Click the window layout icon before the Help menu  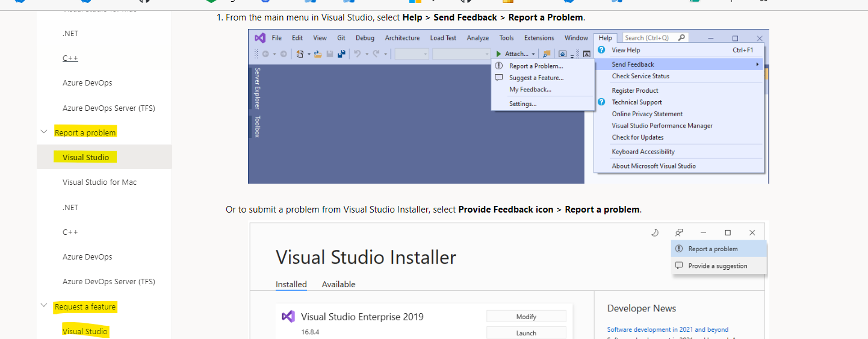click(586, 54)
